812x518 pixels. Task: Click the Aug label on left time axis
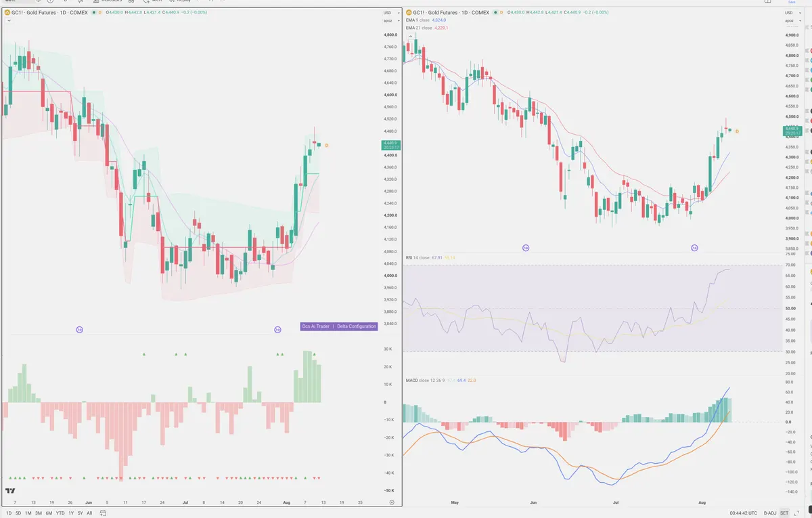tap(286, 502)
